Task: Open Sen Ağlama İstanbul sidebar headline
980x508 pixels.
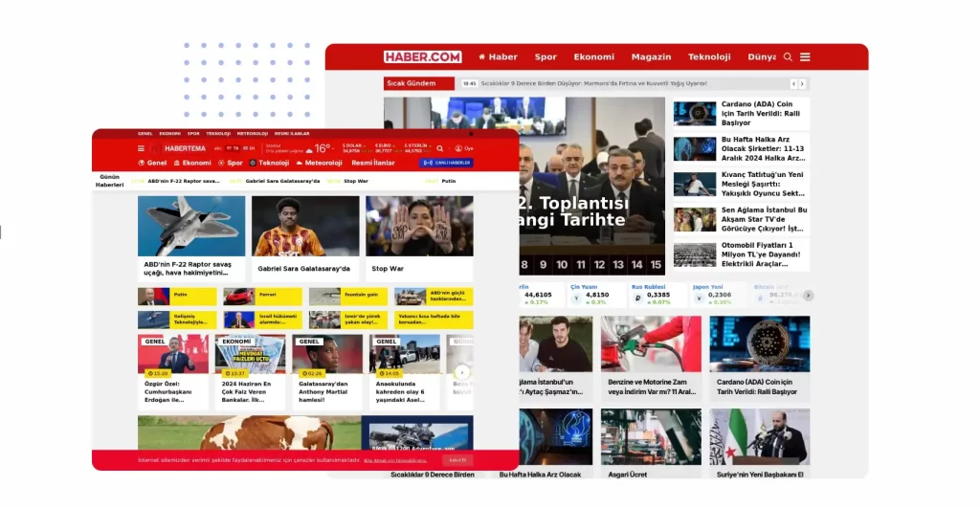Action: [742, 219]
